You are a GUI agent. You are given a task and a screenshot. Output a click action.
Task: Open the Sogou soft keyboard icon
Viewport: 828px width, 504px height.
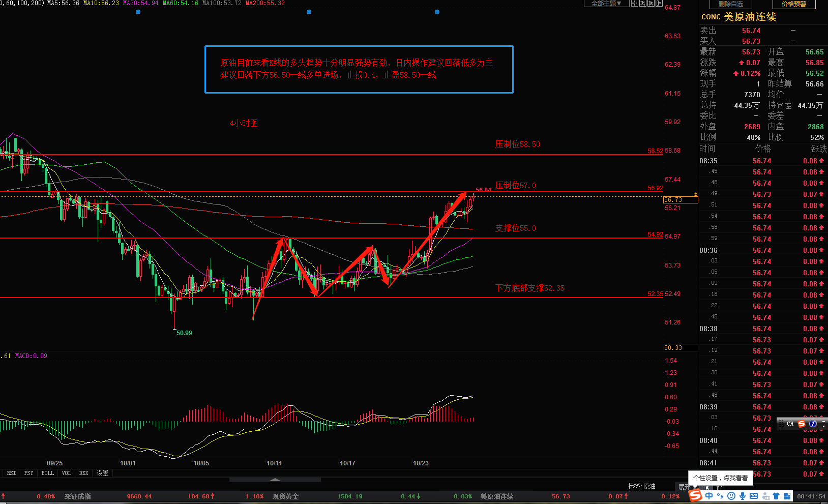[x=754, y=496]
